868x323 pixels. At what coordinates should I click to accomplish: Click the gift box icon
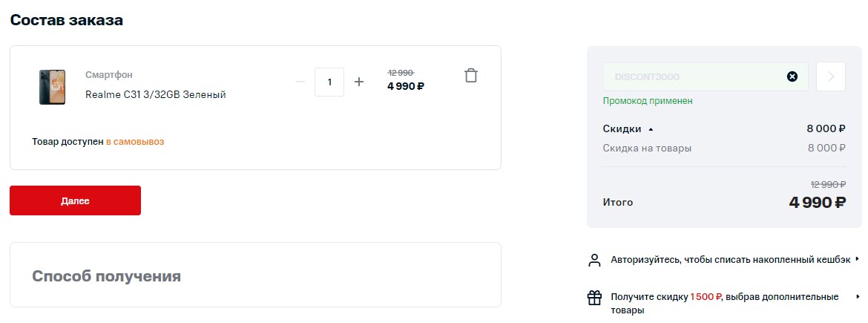[x=594, y=298]
